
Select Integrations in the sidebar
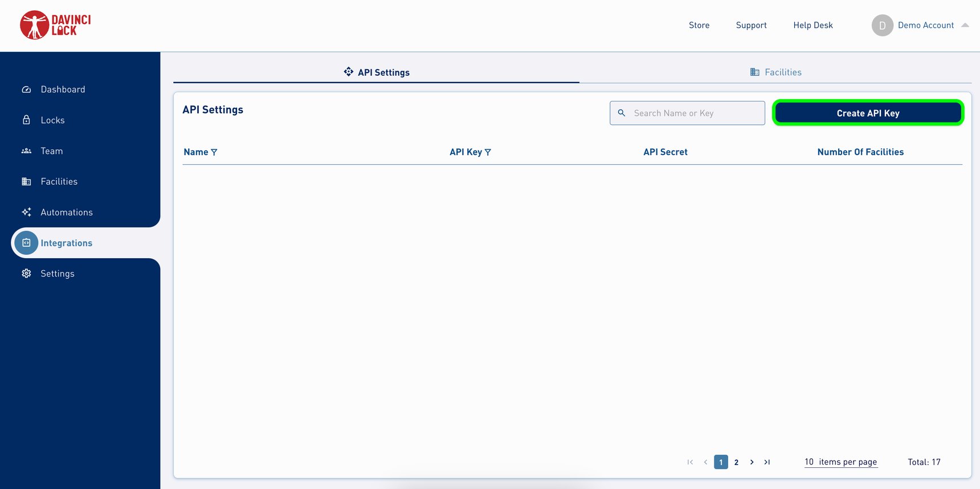67,243
